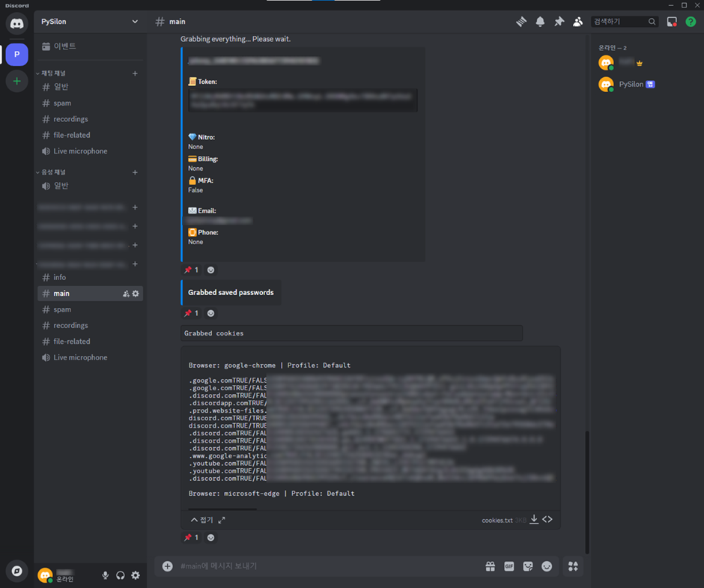This screenshot has width=704, height=588.
Task: Create channel in voice channels category
Action: (135, 172)
